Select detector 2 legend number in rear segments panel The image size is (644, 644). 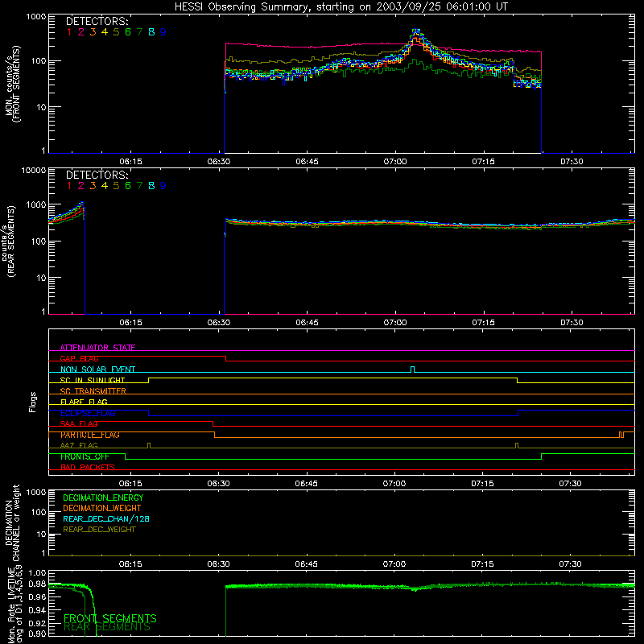point(81,186)
